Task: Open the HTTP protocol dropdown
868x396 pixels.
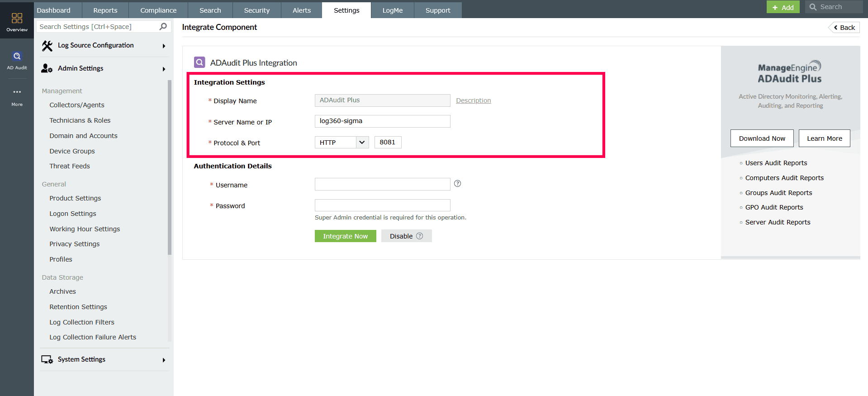Action: 342,143
